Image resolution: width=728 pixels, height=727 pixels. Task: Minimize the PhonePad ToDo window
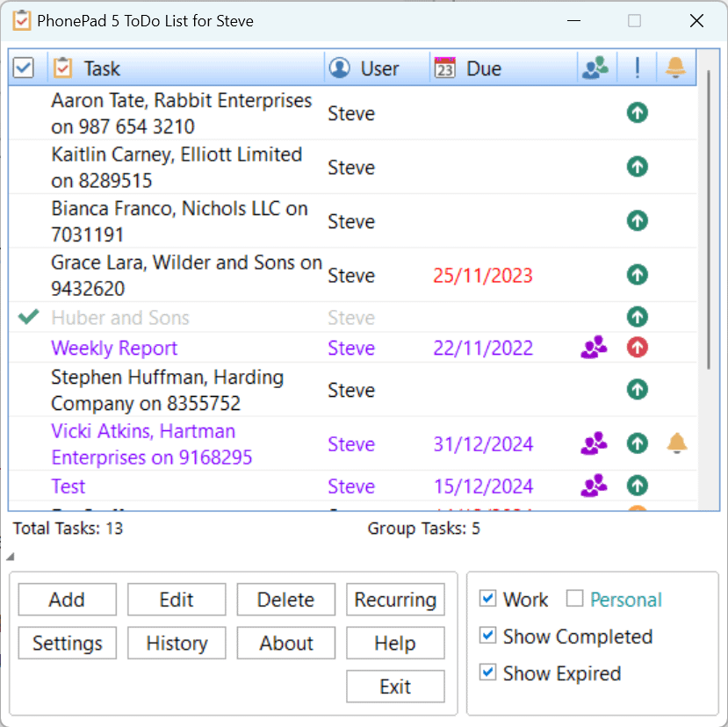coord(573,21)
